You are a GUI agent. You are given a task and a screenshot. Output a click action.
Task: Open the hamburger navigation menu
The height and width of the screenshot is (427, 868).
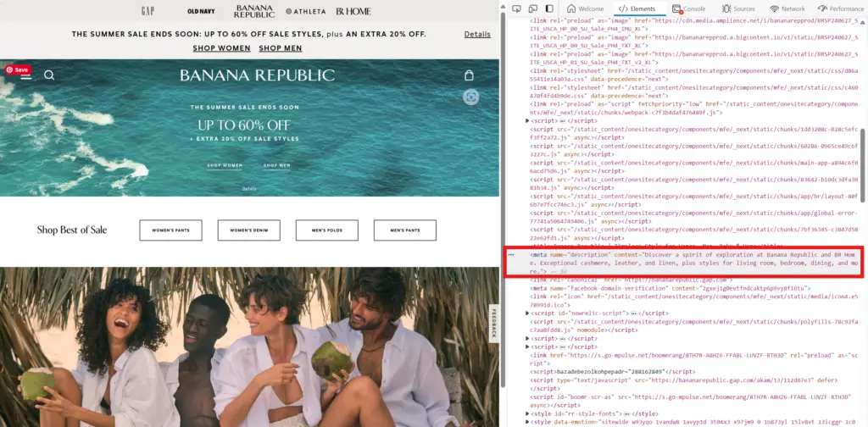tap(26, 77)
